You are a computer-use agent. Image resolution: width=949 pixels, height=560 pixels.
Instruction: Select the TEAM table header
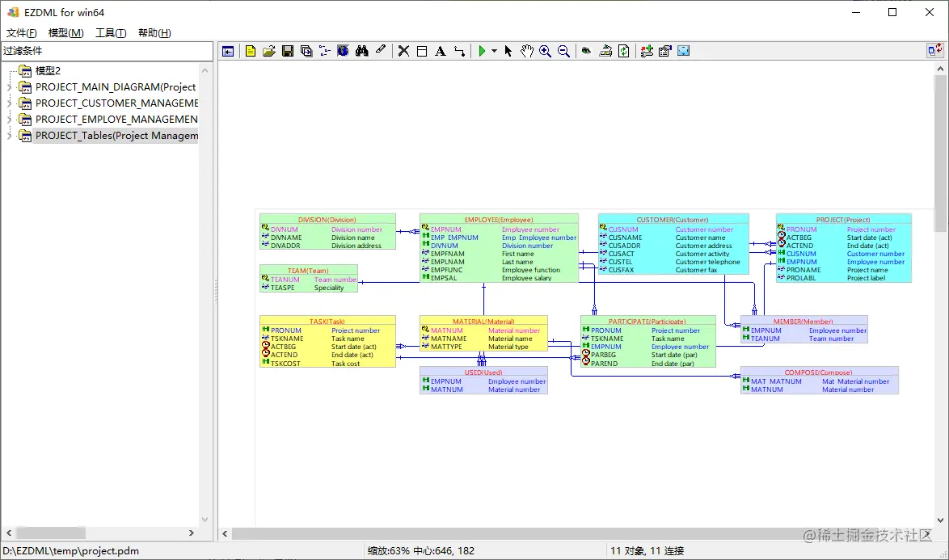[x=308, y=271]
